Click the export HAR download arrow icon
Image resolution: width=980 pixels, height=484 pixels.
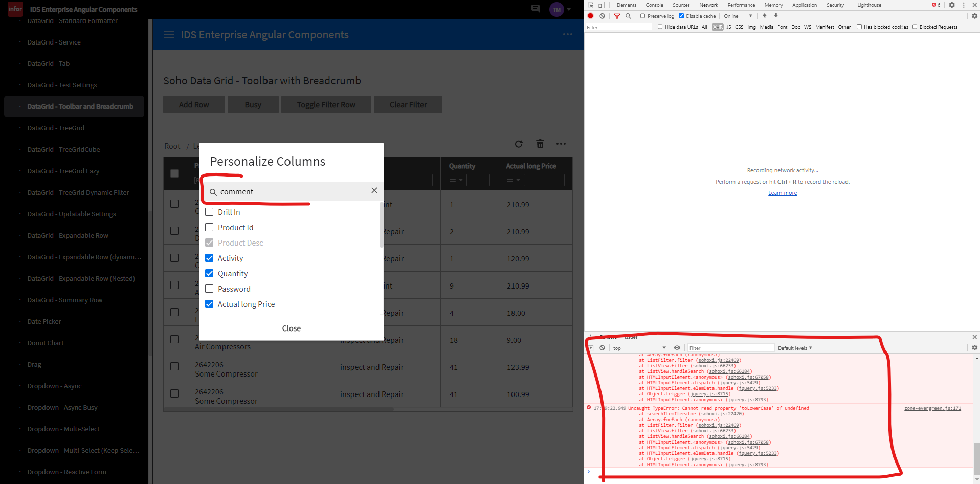tap(776, 16)
